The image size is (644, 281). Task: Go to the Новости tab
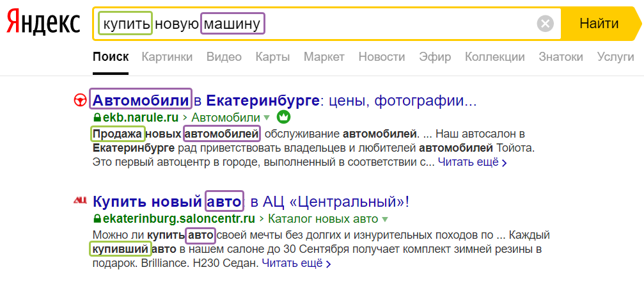tap(381, 57)
